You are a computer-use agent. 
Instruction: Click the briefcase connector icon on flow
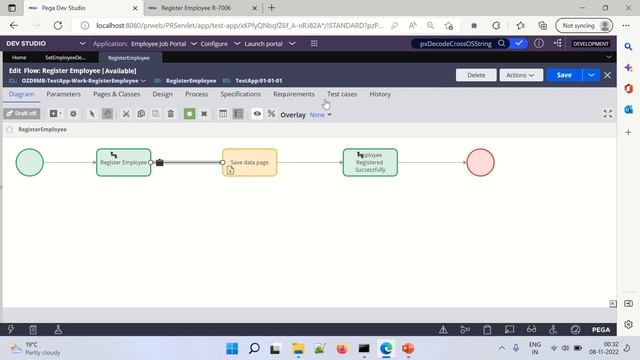(160, 162)
